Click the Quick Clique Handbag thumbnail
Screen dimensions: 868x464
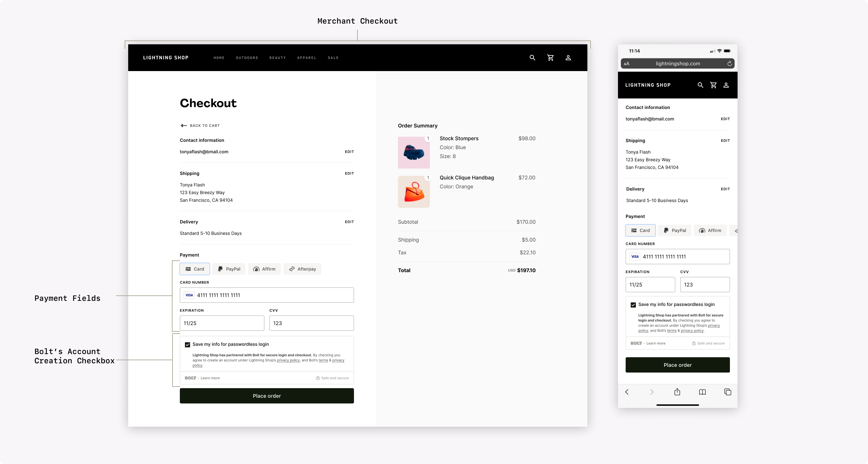[414, 192]
